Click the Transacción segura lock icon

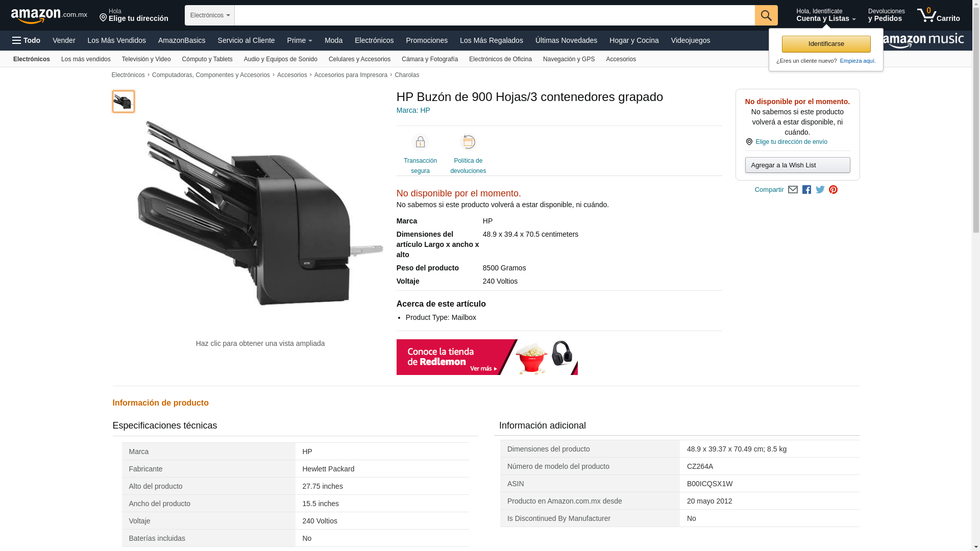coord(420,142)
